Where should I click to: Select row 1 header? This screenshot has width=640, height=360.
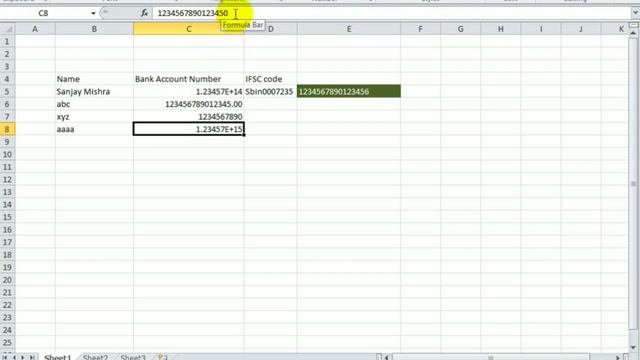(7, 41)
